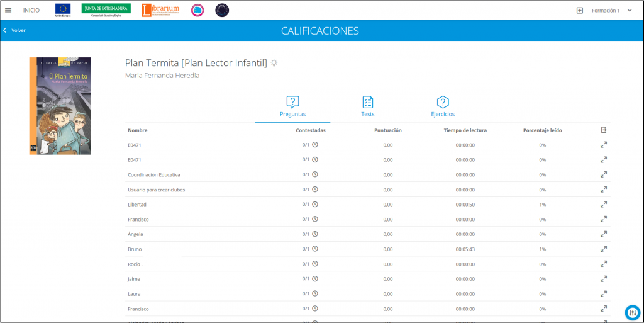Click the clock icon in Bruno row
This screenshot has width=644, height=323.
click(x=315, y=249)
